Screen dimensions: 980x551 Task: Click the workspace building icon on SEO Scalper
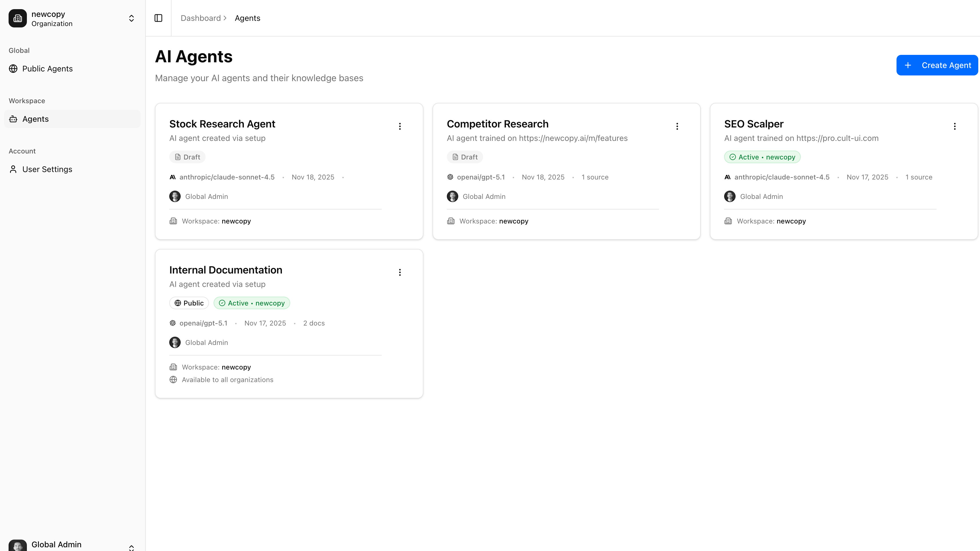pyautogui.click(x=728, y=221)
